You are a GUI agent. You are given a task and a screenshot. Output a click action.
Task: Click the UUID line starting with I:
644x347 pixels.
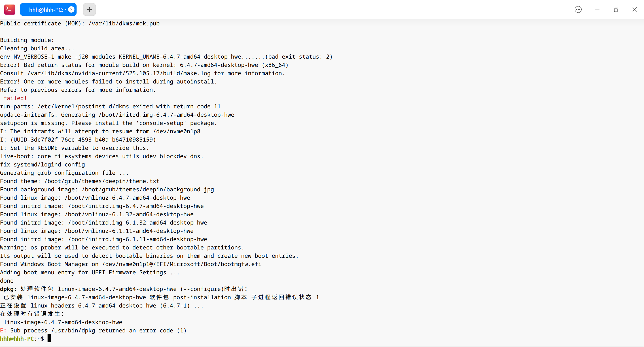(78, 140)
